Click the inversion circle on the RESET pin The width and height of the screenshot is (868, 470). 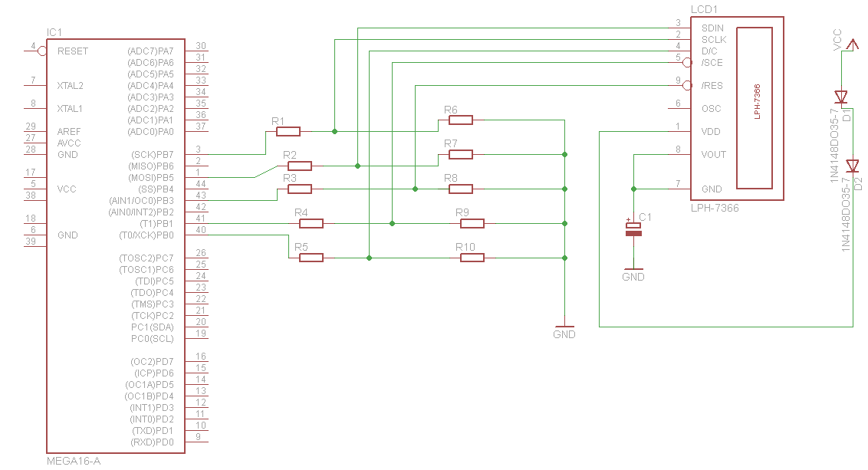(42, 51)
